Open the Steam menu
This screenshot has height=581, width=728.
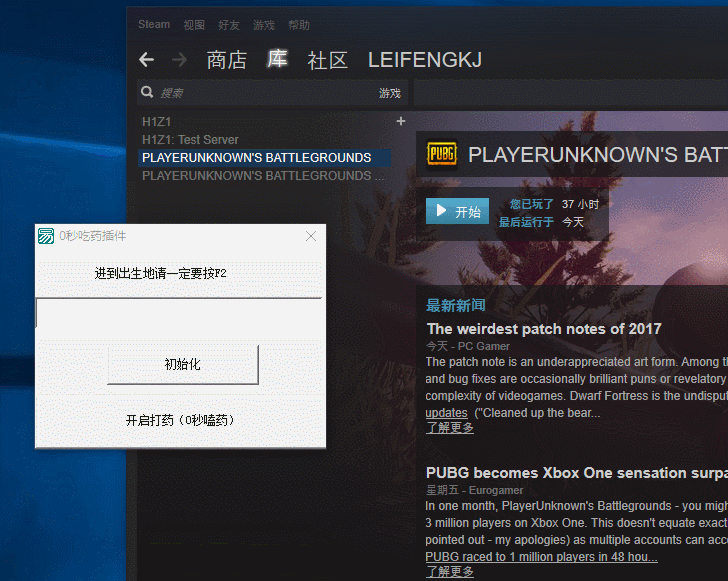click(154, 25)
